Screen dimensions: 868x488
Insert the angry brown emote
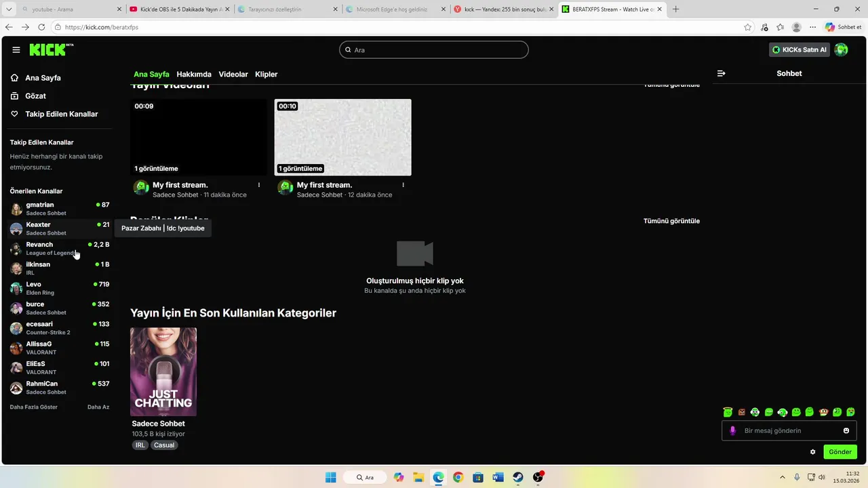(x=741, y=412)
